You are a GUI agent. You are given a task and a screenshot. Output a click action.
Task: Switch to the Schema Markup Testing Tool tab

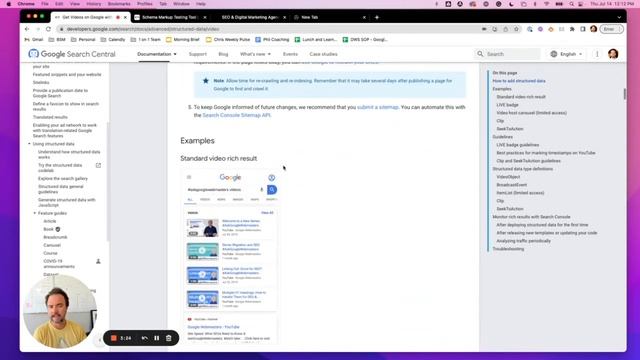coord(168,17)
